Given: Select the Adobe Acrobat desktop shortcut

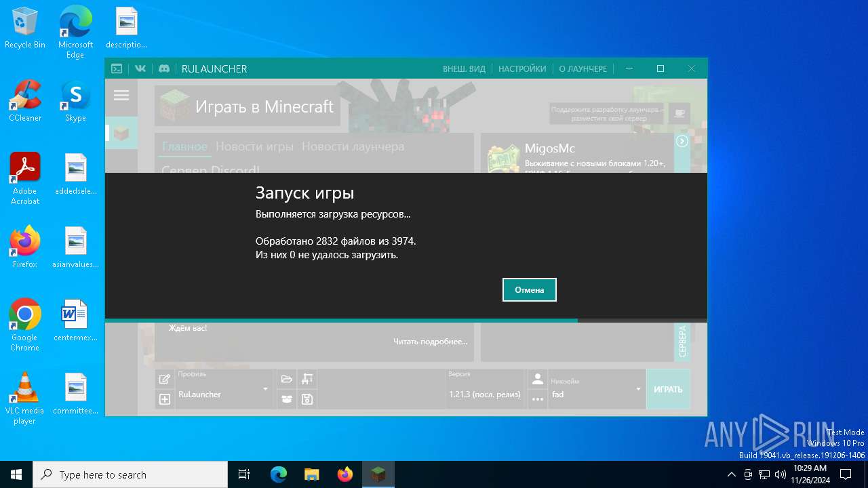Looking at the screenshot, I should [x=25, y=179].
